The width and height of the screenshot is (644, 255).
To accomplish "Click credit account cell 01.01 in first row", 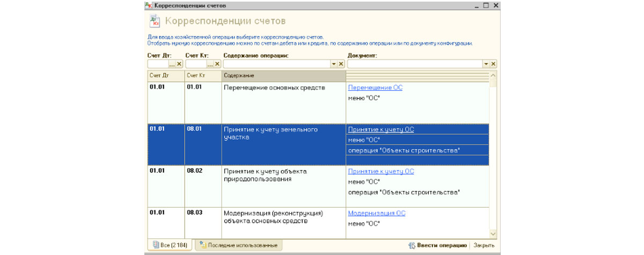I will coord(203,103).
